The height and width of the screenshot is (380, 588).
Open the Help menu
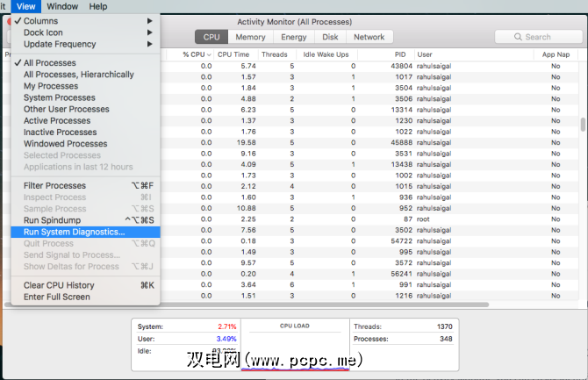[98, 6]
